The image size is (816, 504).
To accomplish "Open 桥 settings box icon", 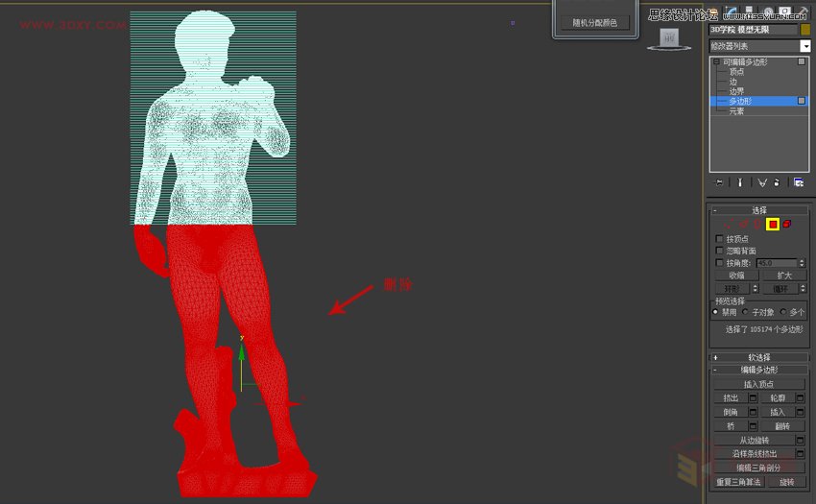I will 753,426.
